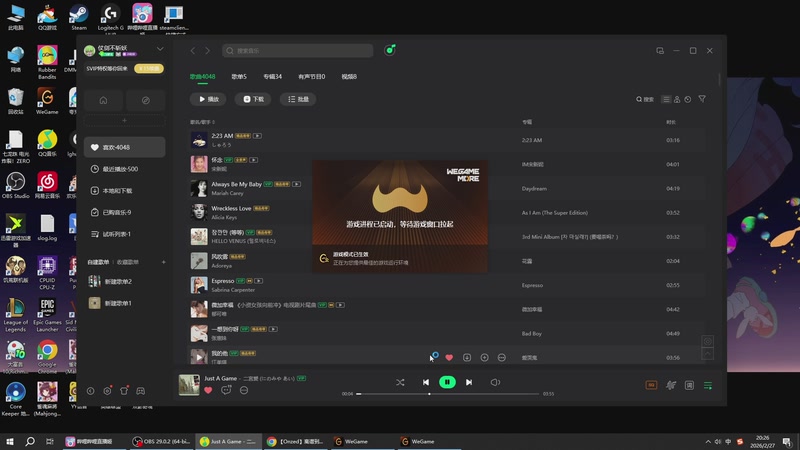Image resolution: width=800 pixels, height=450 pixels.
Task: Download the song in the 03:56 row
Action: coord(467,358)
